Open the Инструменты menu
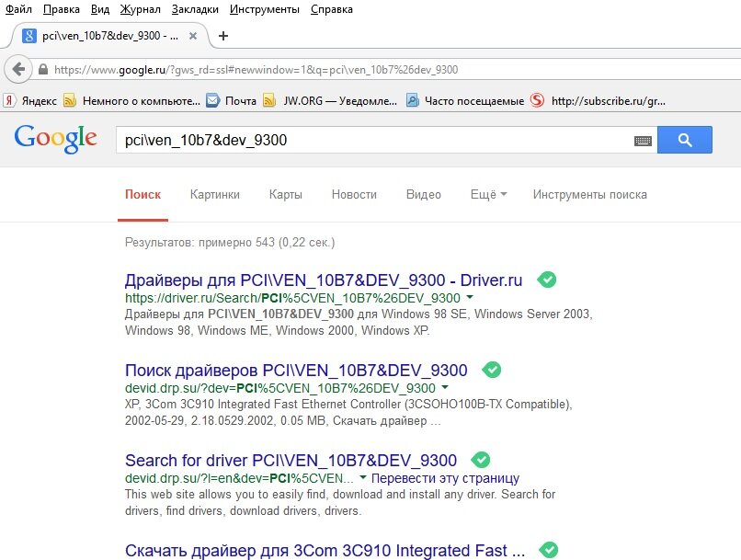The width and height of the screenshot is (741, 560). coord(264,9)
